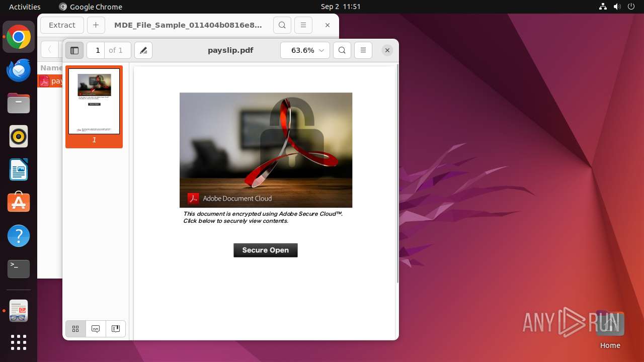Open the volume icon in system tray

coord(617,7)
